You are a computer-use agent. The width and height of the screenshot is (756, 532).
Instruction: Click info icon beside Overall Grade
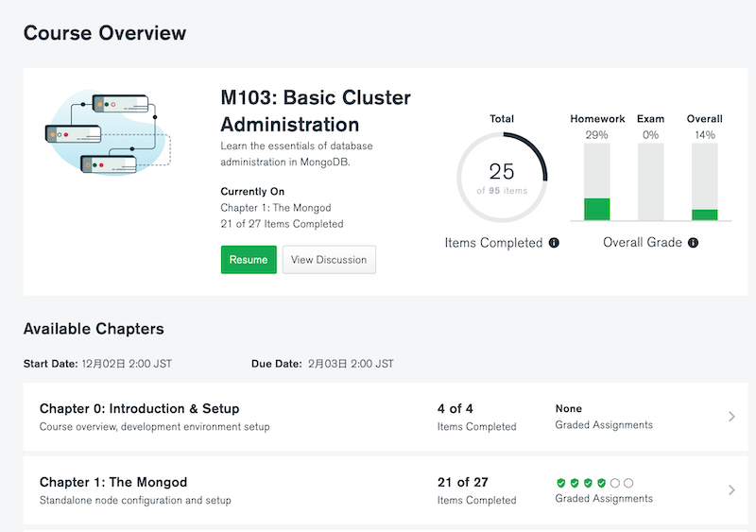click(693, 243)
